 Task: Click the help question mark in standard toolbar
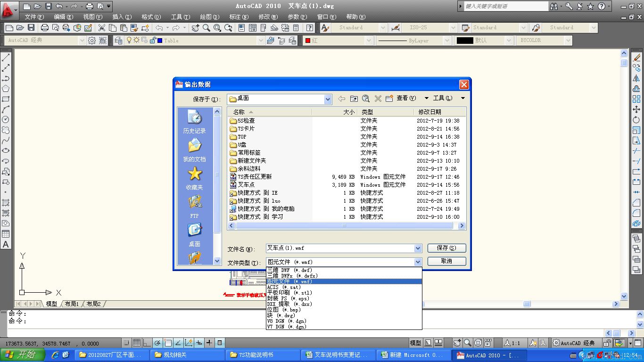pyautogui.click(x=310, y=28)
